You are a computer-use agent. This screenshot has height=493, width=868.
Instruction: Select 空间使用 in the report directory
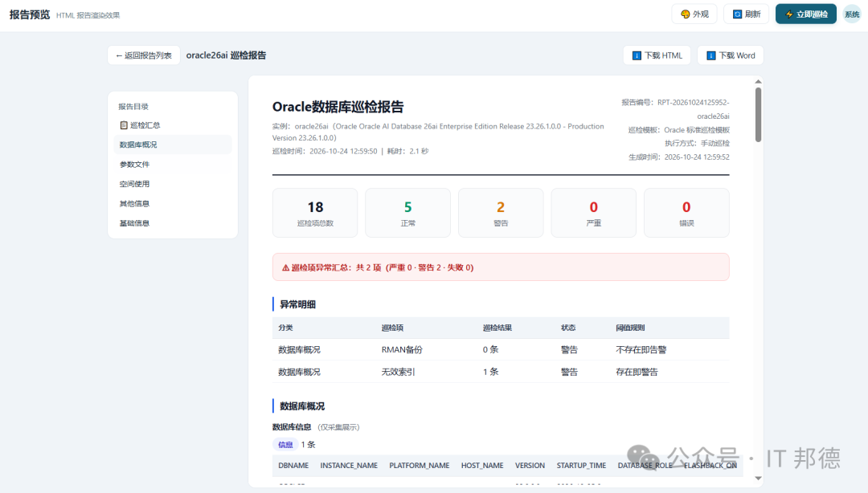tap(173, 184)
